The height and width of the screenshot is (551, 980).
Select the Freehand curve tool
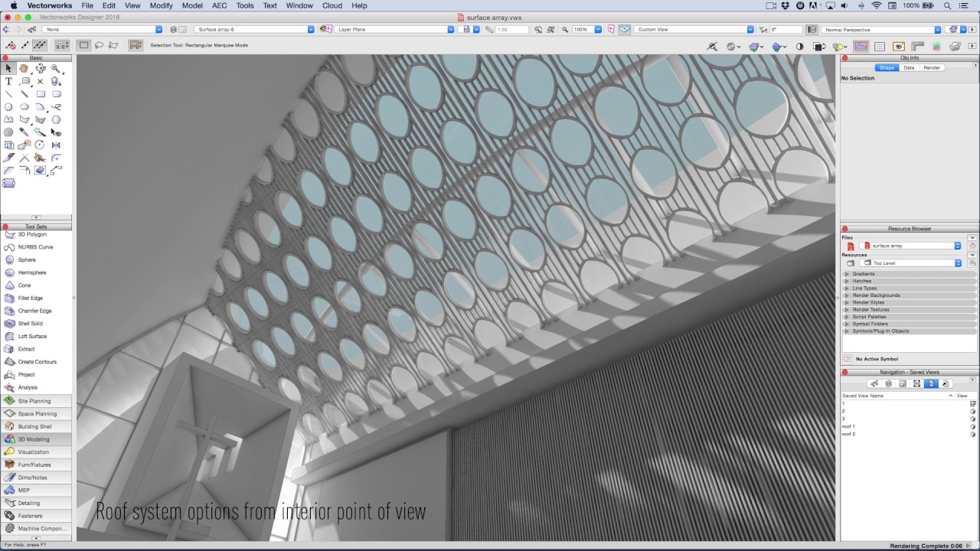[55, 106]
